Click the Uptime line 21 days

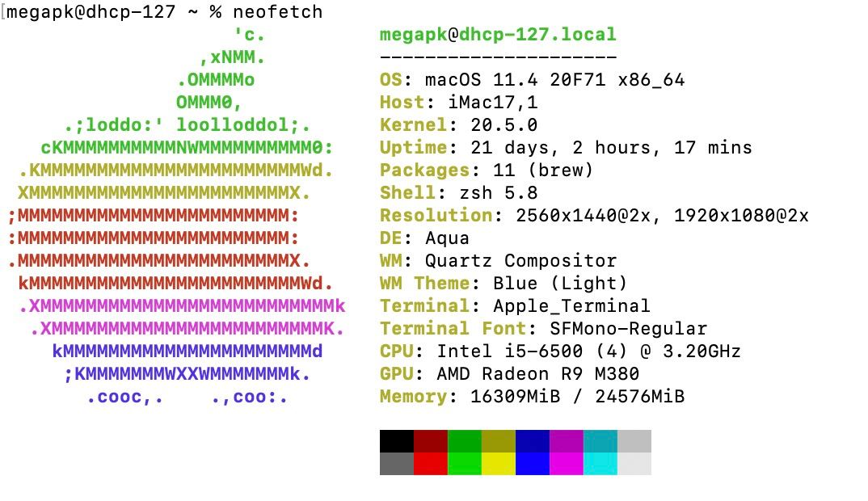566,148
